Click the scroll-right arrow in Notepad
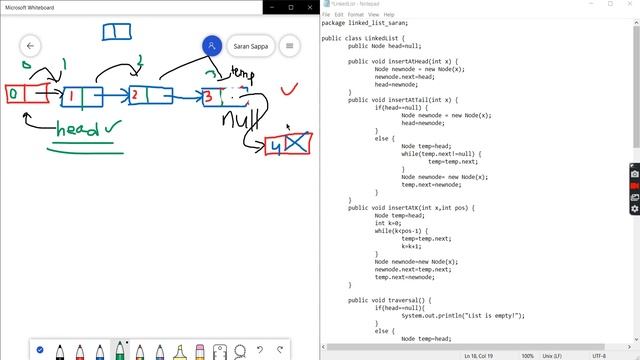Viewport: 640px width, 360px height. (629, 347)
